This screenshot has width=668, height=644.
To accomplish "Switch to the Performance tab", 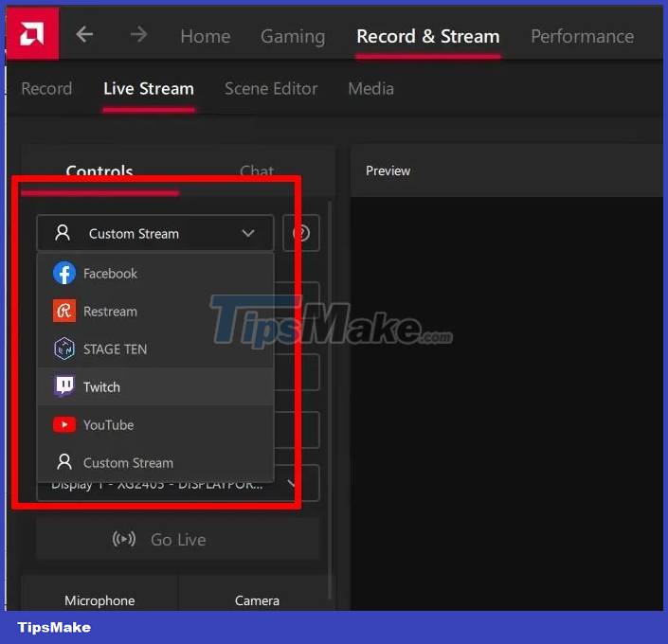I will [582, 36].
